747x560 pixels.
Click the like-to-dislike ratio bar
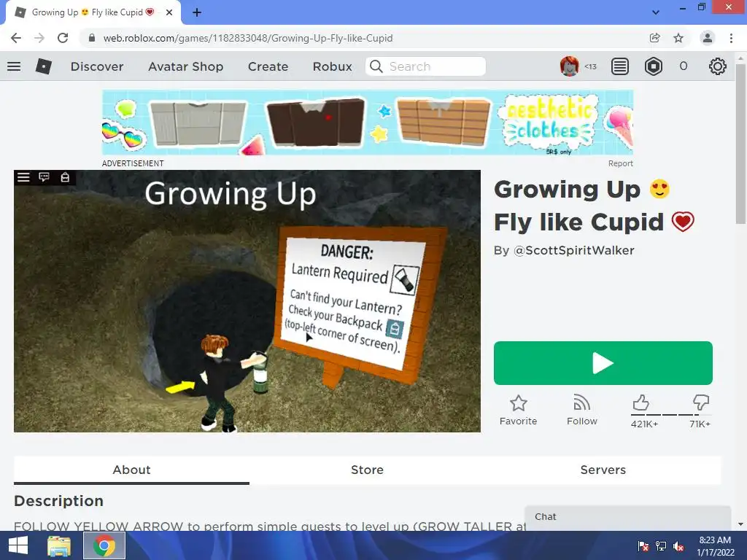671,415
